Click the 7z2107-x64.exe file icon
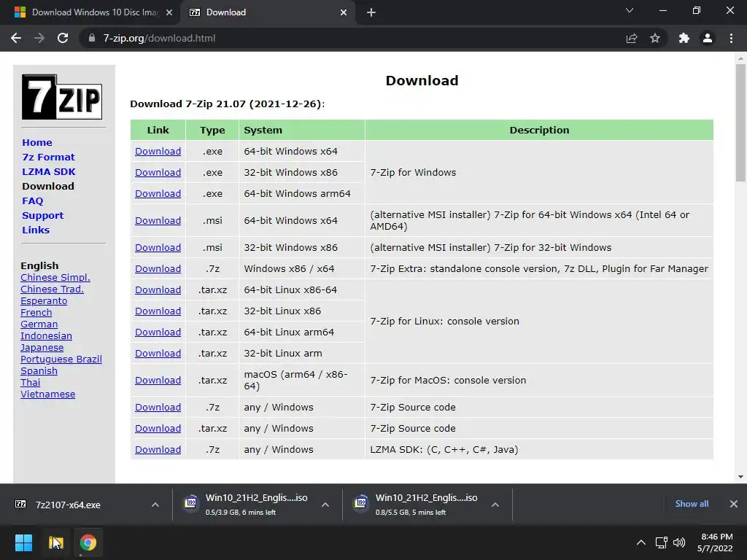 pyautogui.click(x=20, y=504)
